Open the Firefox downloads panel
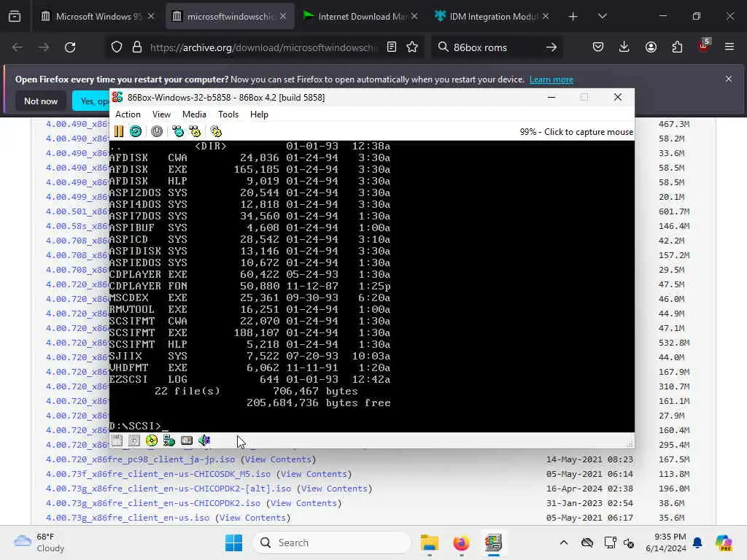Image resolution: width=747 pixels, height=560 pixels. click(624, 47)
